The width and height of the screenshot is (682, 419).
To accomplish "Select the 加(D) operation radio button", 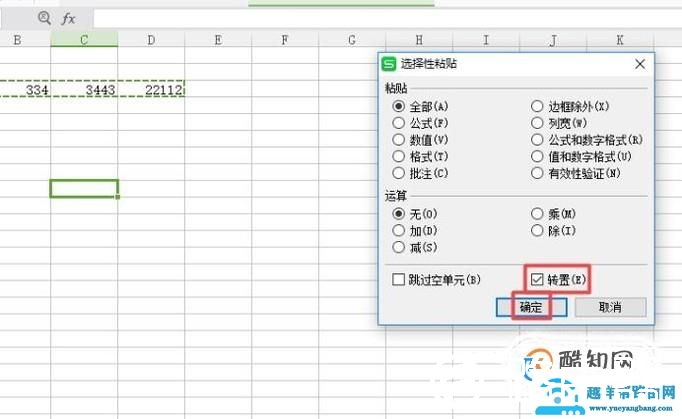I will (x=398, y=231).
